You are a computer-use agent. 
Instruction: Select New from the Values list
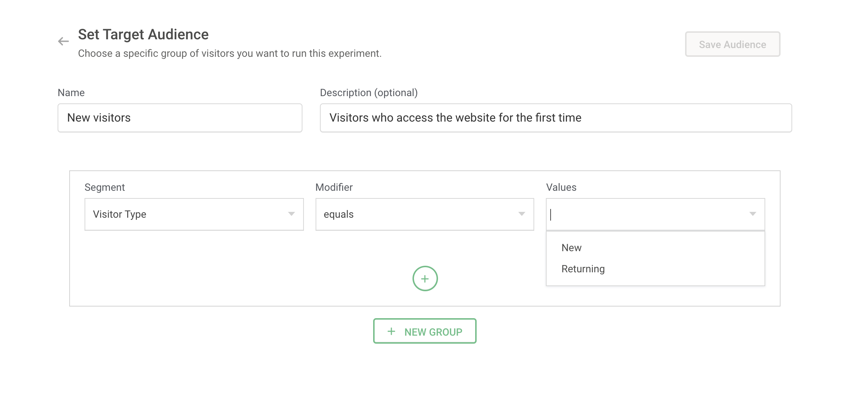click(x=571, y=248)
